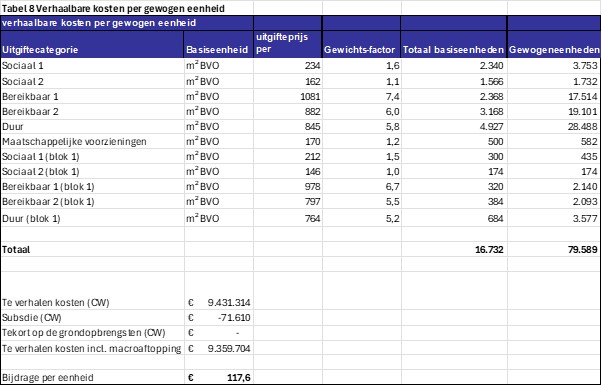Select the 'Totaal basiseenheden' header cell
This screenshot has height=386, width=602.
click(453, 50)
